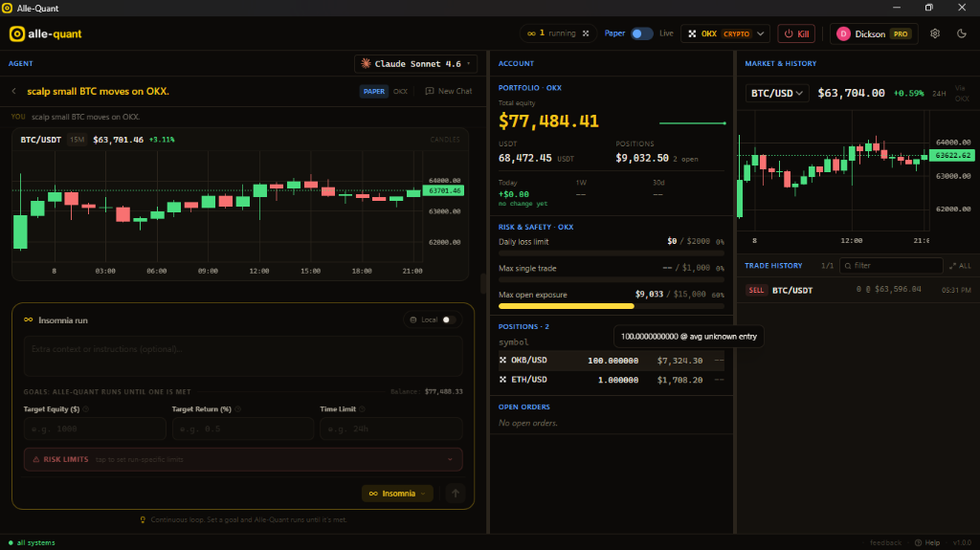Click Max open exposure progress bar
The height and width of the screenshot is (550, 980).
pyautogui.click(x=612, y=306)
